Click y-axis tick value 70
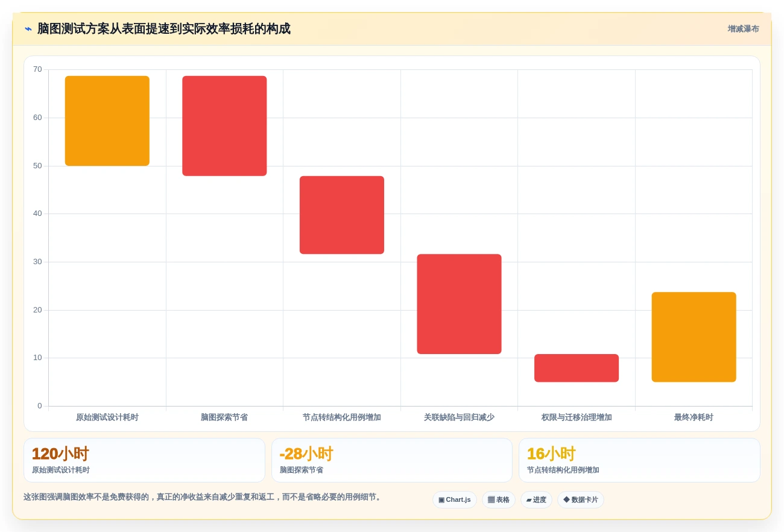784x532 pixels. [x=37, y=69]
